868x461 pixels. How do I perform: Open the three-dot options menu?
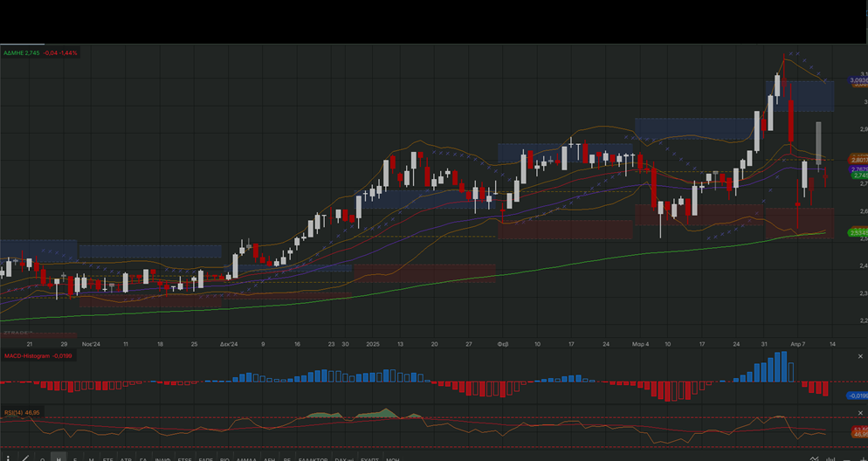point(9,458)
